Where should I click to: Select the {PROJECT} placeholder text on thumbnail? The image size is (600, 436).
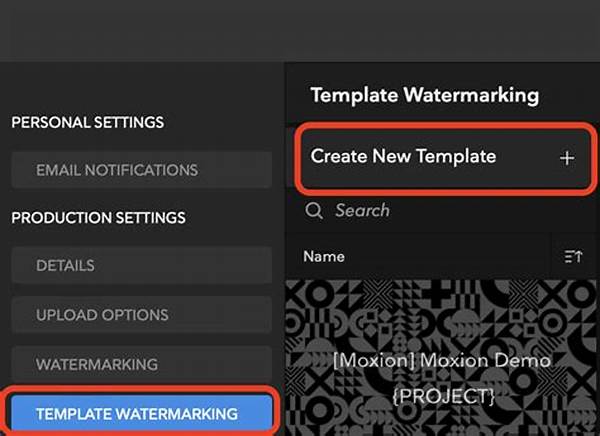coord(443,397)
